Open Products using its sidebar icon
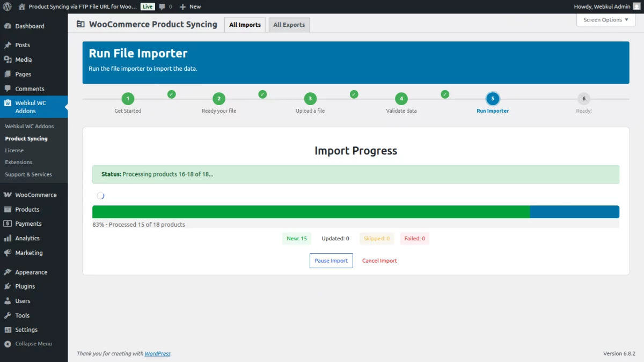 pyautogui.click(x=8, y=209)
